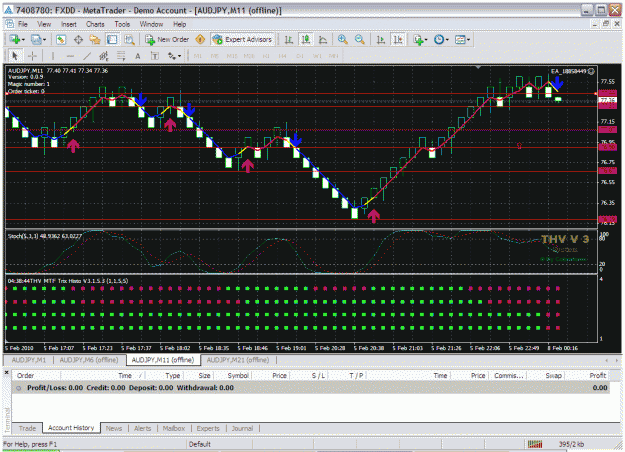Screen dimensions: 625x452
Task: Select the Cursor arrow tool
Action: (15, 56)
